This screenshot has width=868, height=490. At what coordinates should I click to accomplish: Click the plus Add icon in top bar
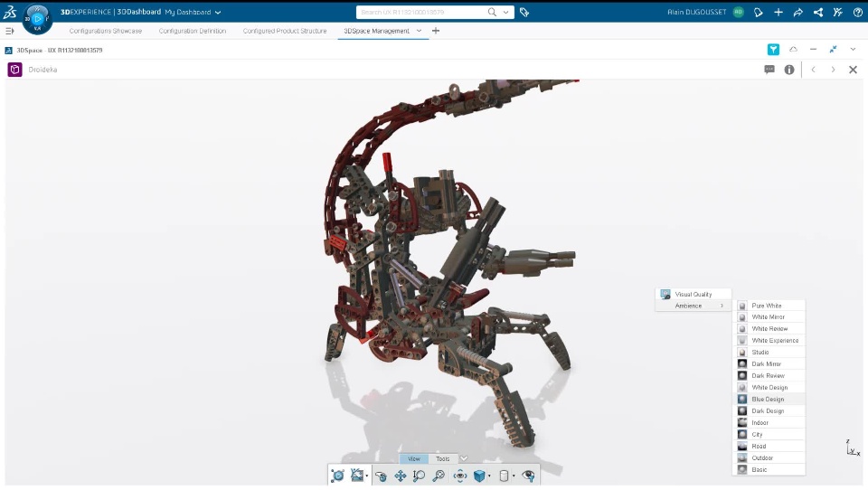click(778, 12)
